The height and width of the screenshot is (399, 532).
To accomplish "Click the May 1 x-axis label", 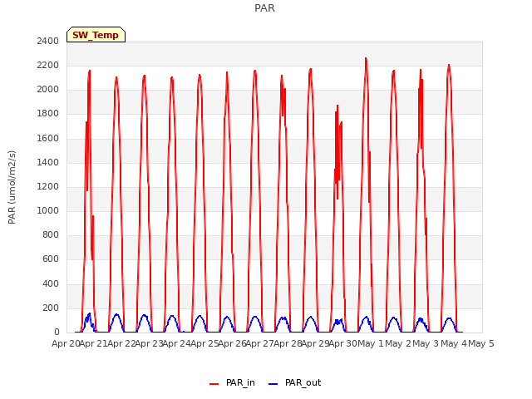I will (x=371, y=343).
